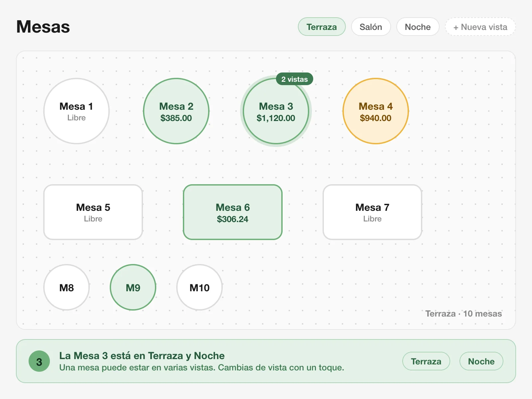Jump to Terraza from the info banner

click(x=426, y=361)
